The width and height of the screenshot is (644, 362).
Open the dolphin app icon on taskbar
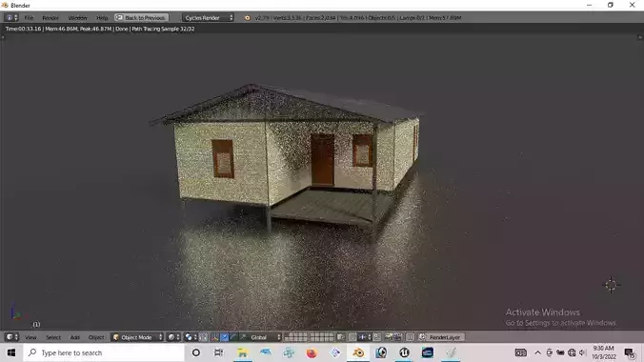(266, 352)
